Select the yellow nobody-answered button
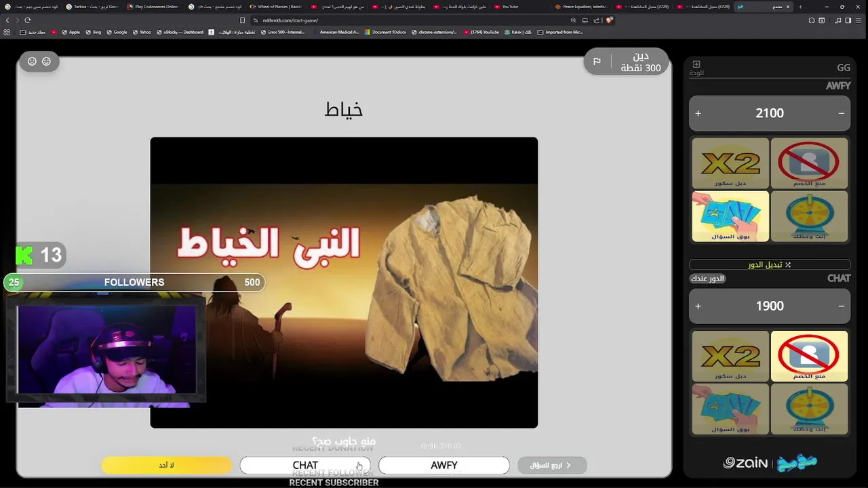 (x=167, y=465)
